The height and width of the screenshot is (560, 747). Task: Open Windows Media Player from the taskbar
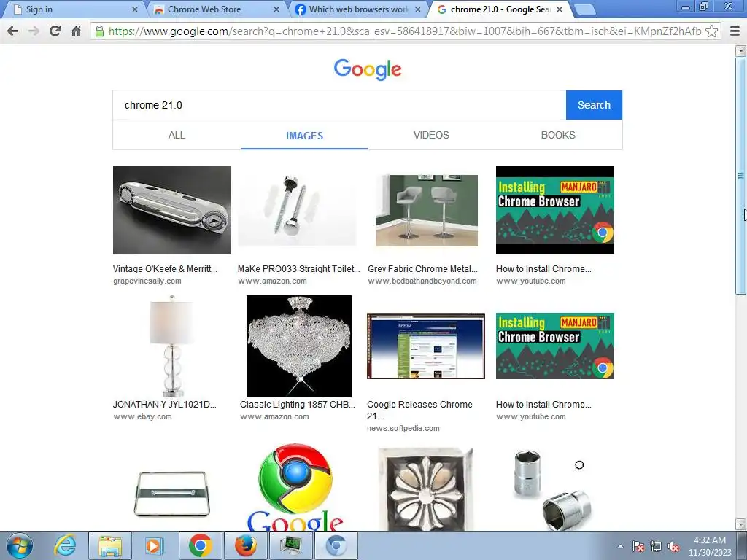point(154,545)
